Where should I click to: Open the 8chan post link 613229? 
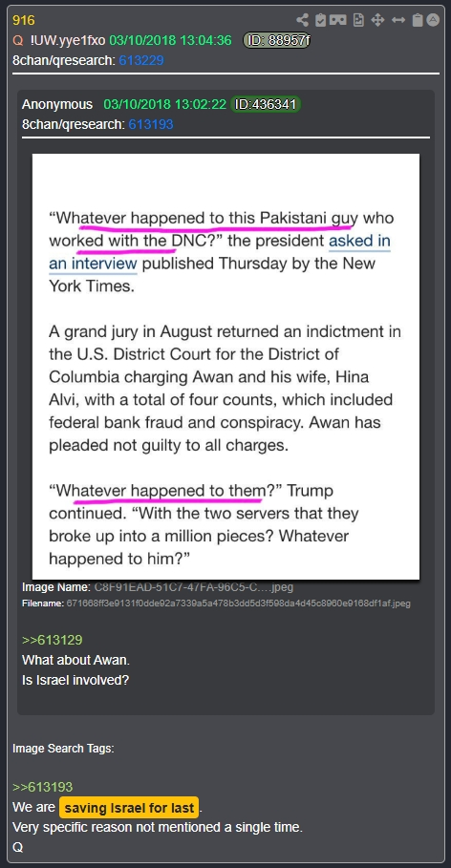tap(141, 60)
